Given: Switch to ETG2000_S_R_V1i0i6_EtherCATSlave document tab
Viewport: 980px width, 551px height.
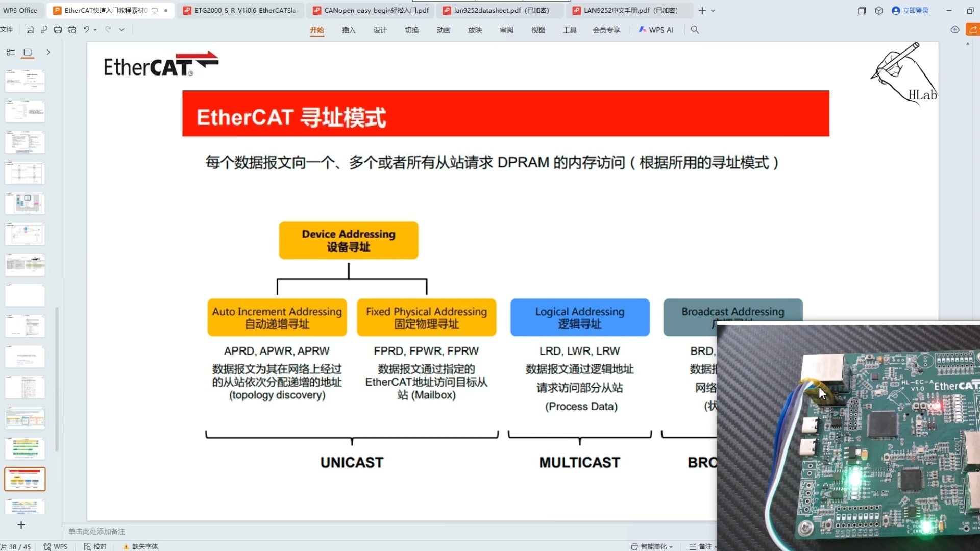Looking at the screenshot, I should [242, 10].
